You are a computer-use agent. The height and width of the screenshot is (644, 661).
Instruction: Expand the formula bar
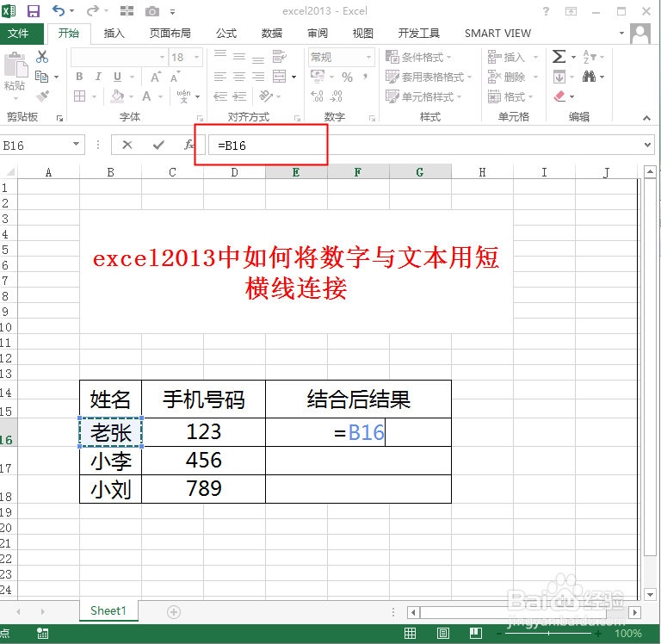[648, 145]
